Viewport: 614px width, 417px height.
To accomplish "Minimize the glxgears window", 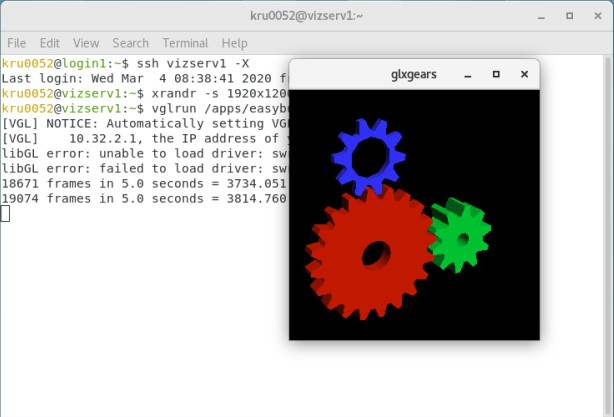I will click(469, 74).
